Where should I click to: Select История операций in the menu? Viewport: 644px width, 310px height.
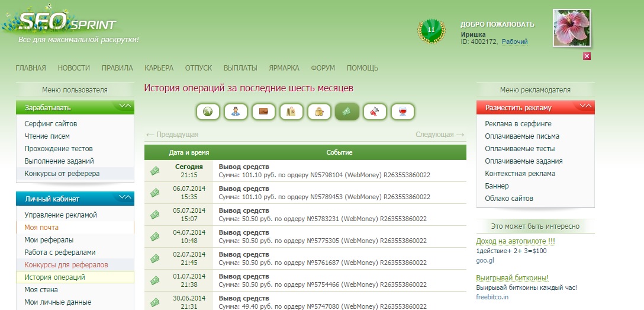[x=54, y=277]
